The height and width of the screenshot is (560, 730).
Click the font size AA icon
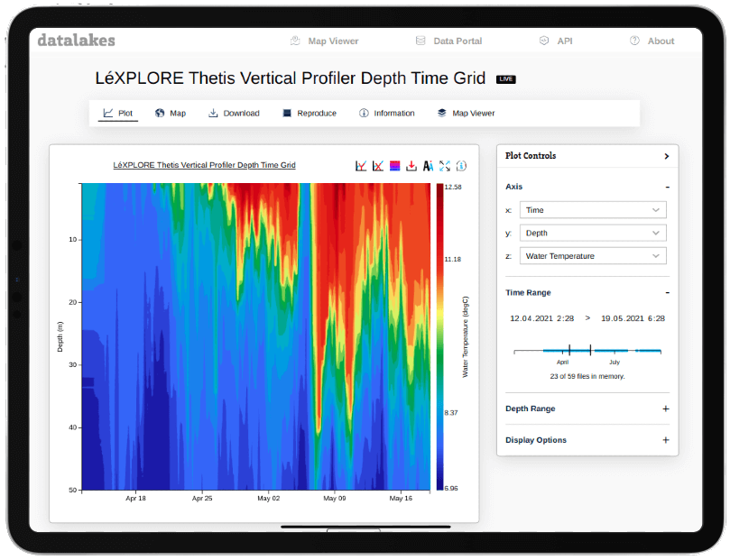[x=428, y=166]
